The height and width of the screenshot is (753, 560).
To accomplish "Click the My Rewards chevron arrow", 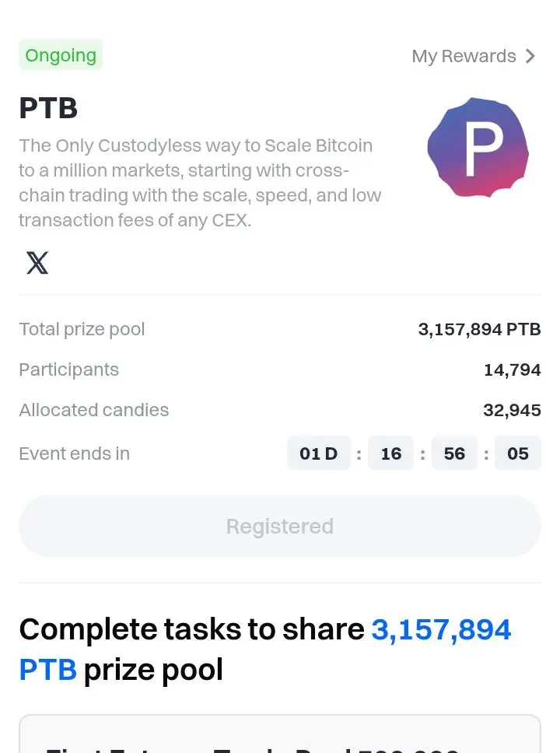I will point(530,56).
